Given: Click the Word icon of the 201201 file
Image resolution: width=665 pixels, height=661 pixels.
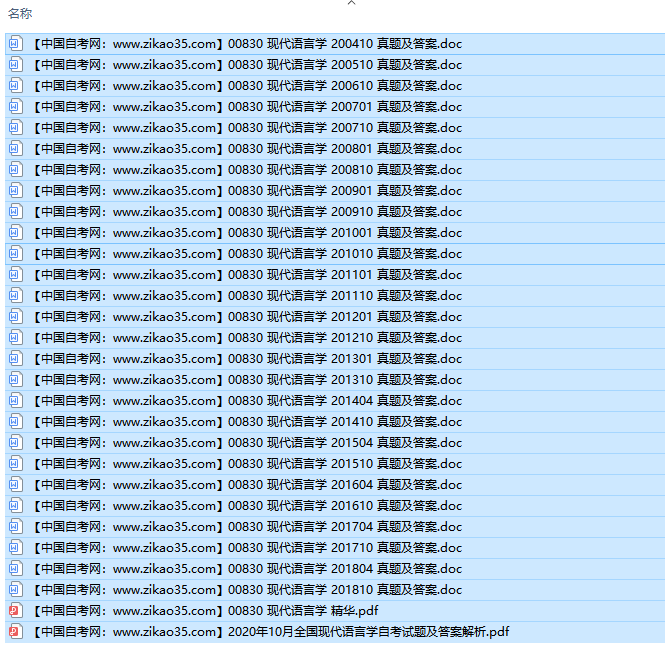Looking at the screenshot, I should (x=16, y=317).
